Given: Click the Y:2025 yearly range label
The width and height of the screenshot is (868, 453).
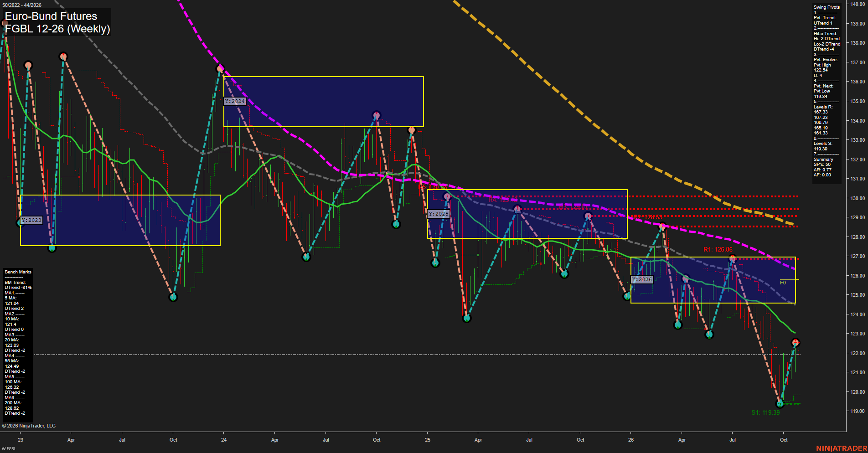Looking at the screenshot, I should [x=439, y=214].
